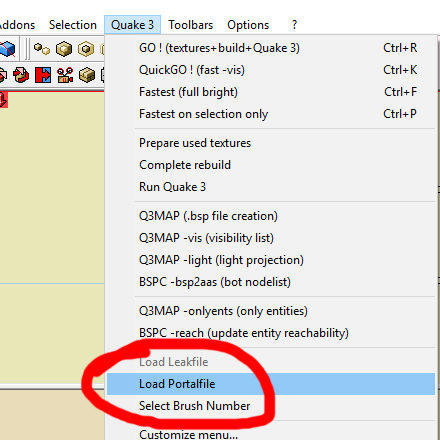Select Complete rebuild command

pos(271,165)
